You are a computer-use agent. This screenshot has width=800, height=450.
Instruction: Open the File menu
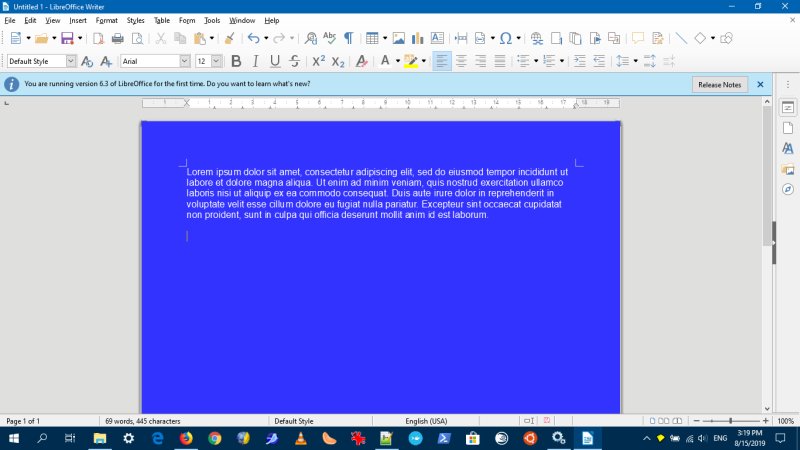tap(10, 20)
